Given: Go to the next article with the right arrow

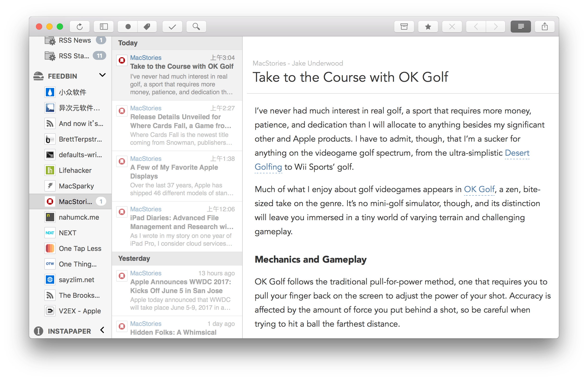Looking at the screenshot, I should pyautogui.click(x=496, y=27).
